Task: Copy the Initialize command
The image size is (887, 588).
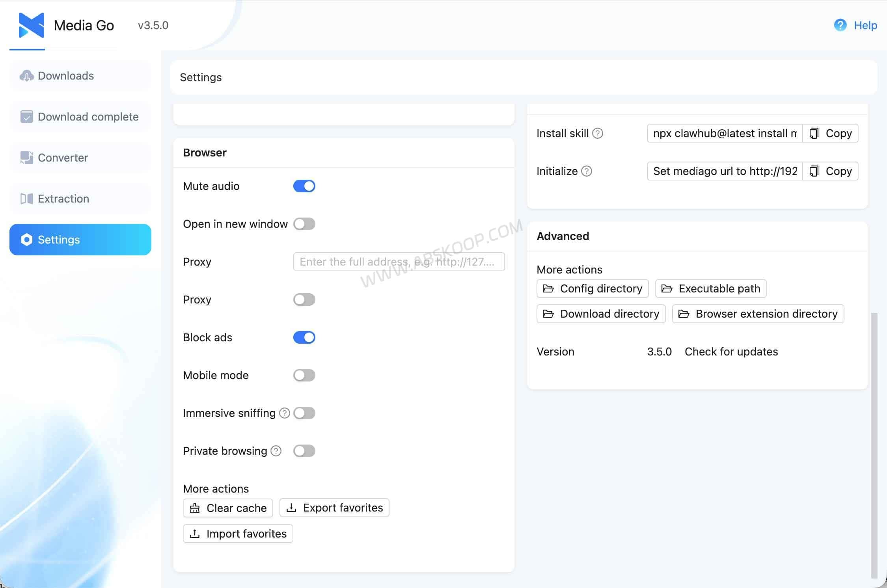Action: (831, 171)
